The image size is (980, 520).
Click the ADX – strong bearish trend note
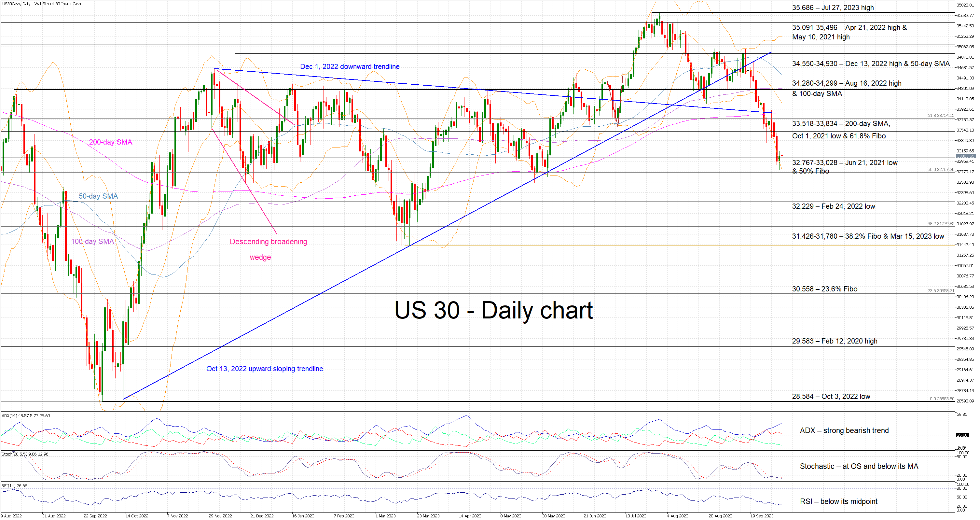pyautogui.click(x=844, y=430)
